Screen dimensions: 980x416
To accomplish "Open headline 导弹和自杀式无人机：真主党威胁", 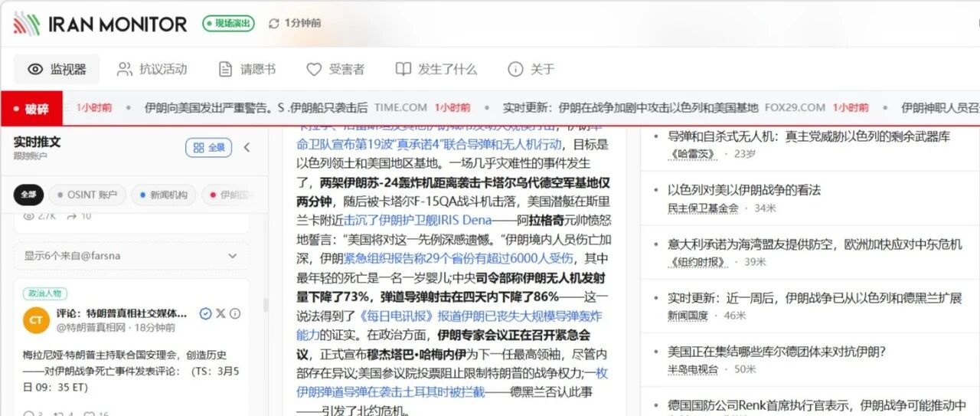I will pos(808,137).
